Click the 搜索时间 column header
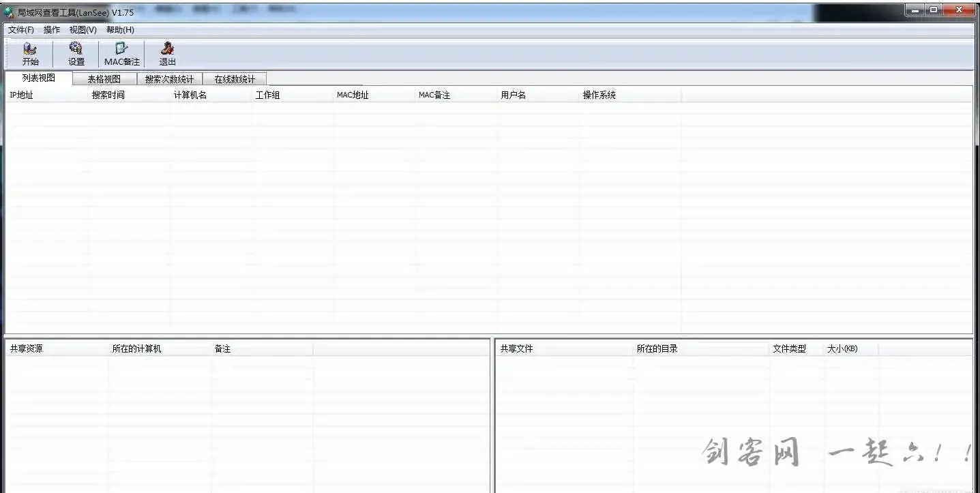 (x=130, y=95)
